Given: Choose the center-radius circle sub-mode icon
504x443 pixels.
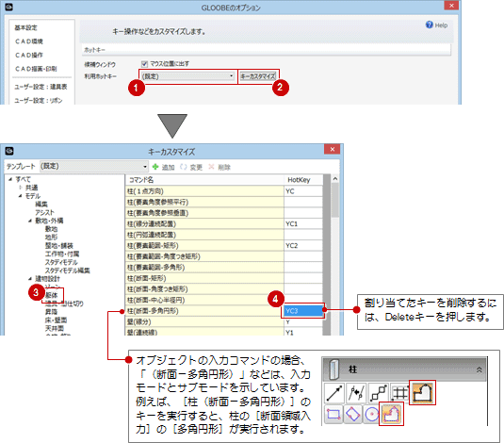Looking at the screenshot, I should pyautogui.click(x=371, y=414).
